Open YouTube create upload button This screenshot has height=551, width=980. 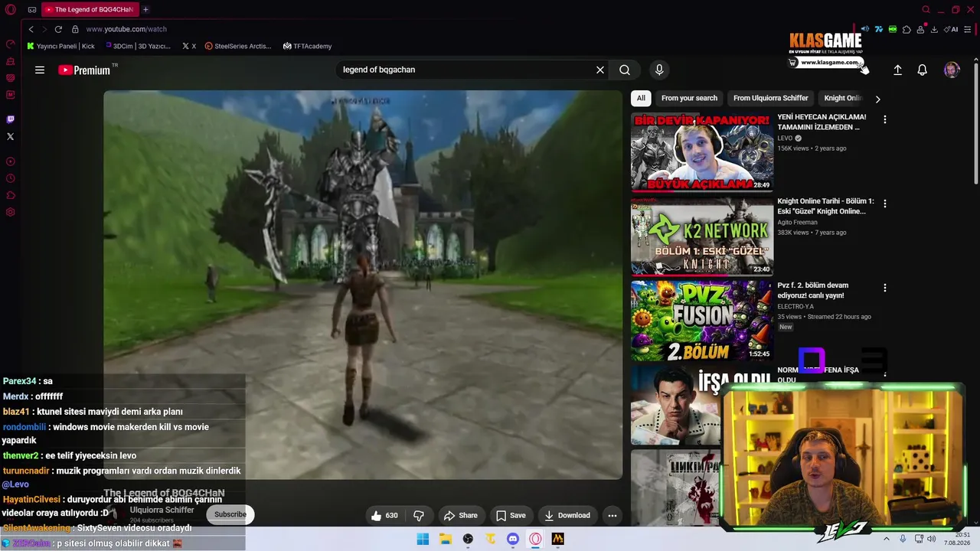[898, 70]
